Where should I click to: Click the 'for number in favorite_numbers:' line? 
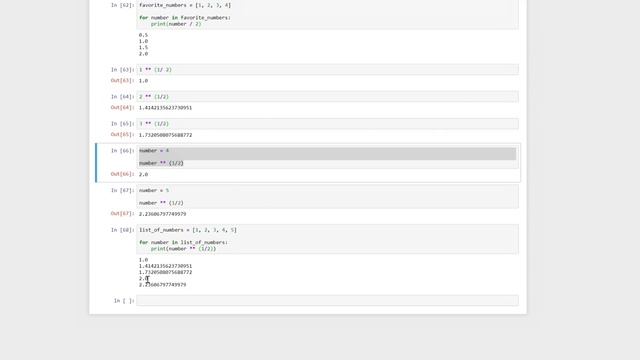tap(185, 18)
